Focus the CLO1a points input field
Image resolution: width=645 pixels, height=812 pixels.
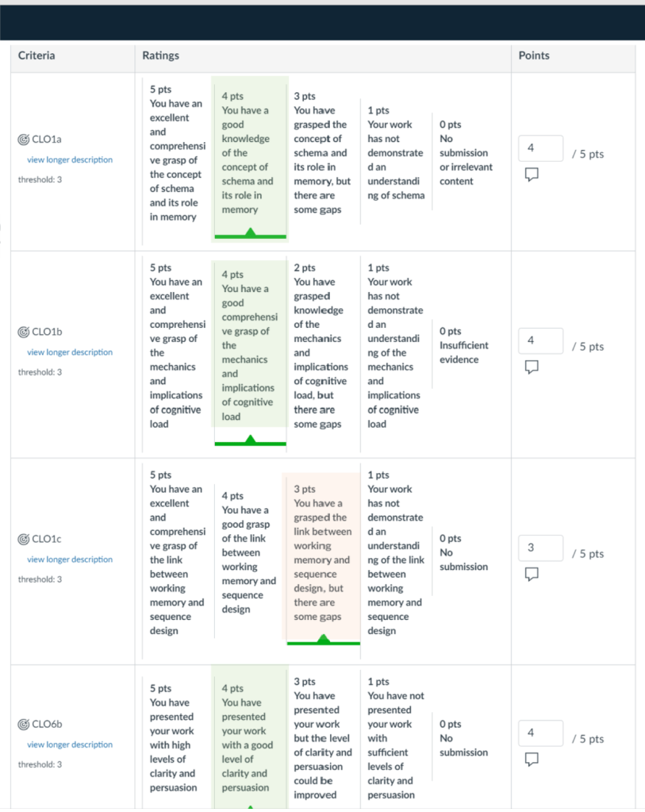point(540,148)
